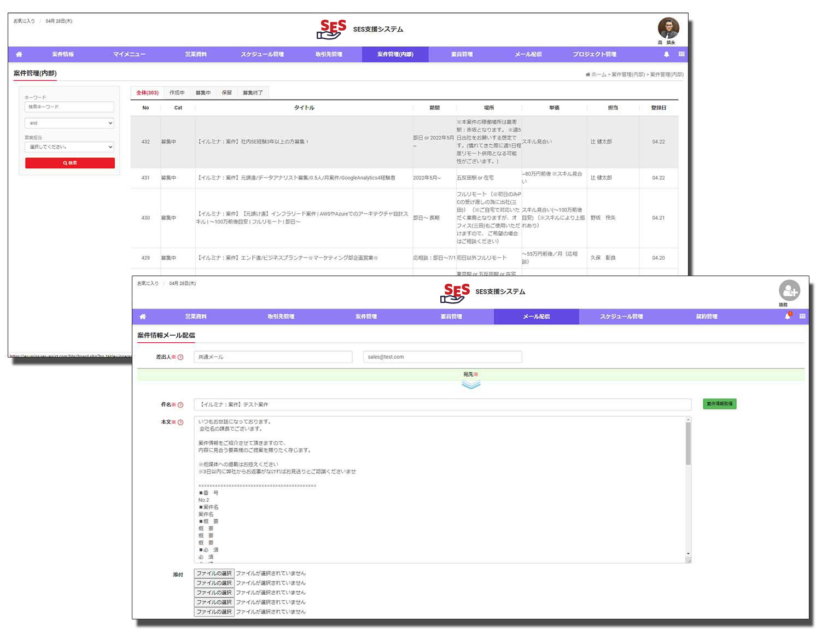Select the 募集終了 tab
The height and width of the screenshot is (644, 816).
click(253, 93)
